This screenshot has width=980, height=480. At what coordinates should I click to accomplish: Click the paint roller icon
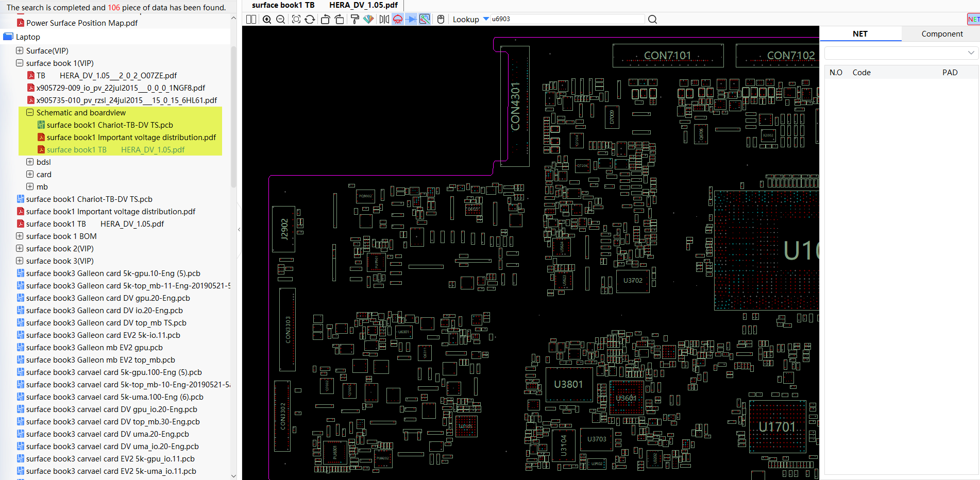[x=354, y=20]
